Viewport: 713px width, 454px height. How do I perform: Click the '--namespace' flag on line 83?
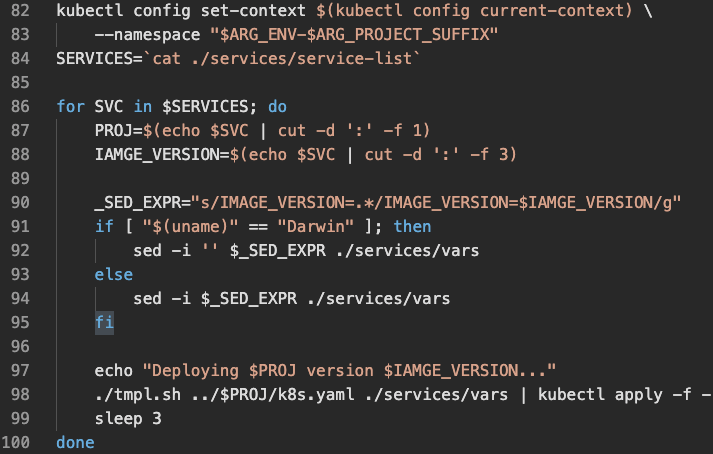[x=147, y=35]
